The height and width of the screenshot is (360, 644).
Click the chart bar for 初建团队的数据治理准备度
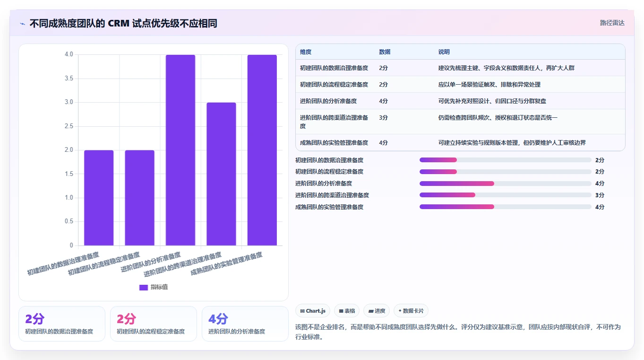coord(99,198)
